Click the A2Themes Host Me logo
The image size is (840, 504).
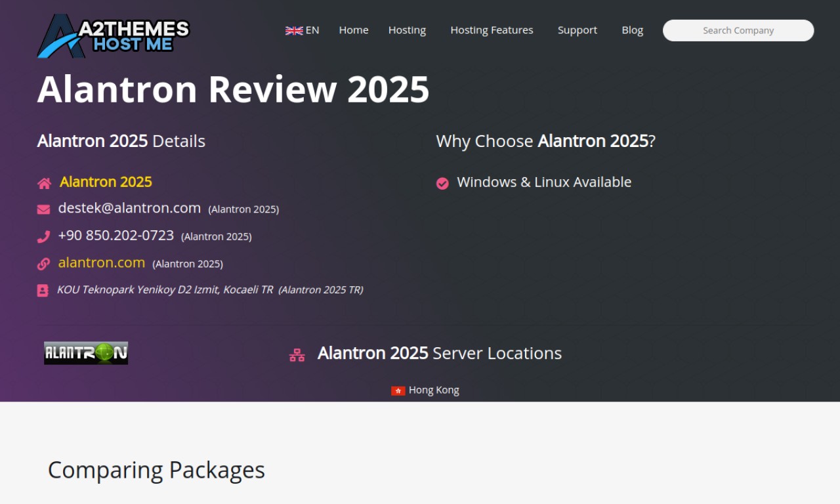(114, 36)
